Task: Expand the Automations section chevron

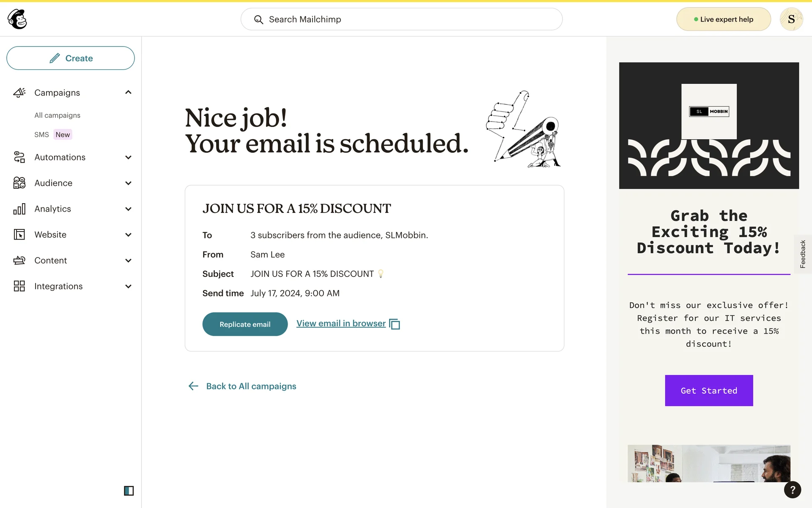Action: (129, 157)
